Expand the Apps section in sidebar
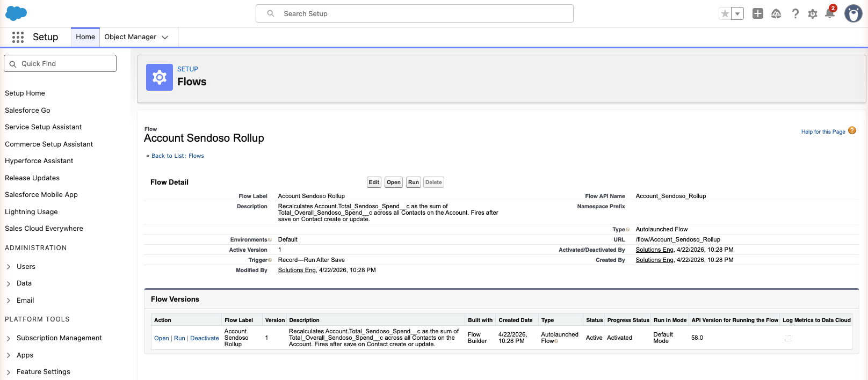The height and width of the screenshot is (380, 868). [x=9, y=355]
